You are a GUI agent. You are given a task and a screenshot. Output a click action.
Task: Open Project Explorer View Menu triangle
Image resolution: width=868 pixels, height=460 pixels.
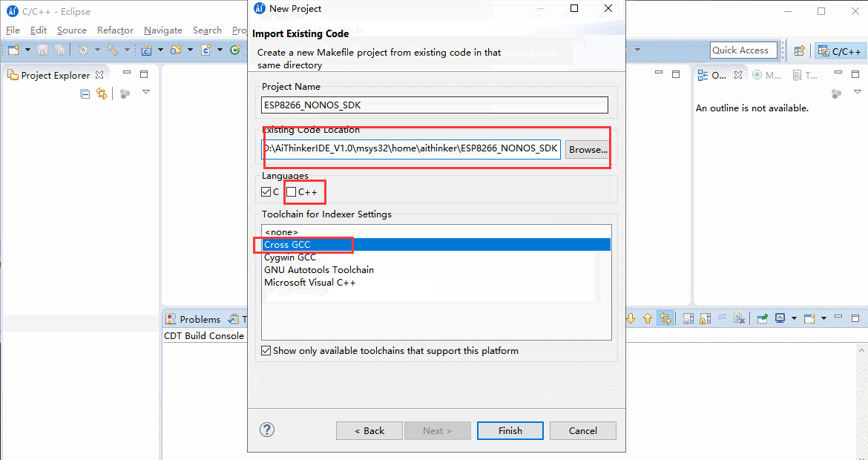point(146,92)
